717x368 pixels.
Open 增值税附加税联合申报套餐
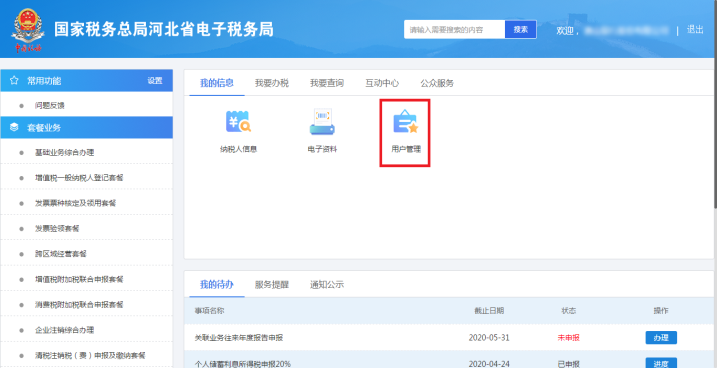pos(79,279)
